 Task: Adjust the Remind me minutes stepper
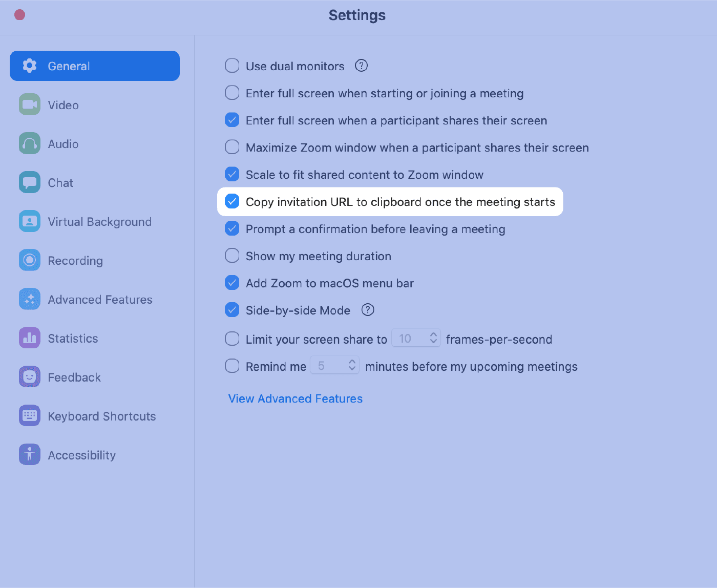[352, 365]
